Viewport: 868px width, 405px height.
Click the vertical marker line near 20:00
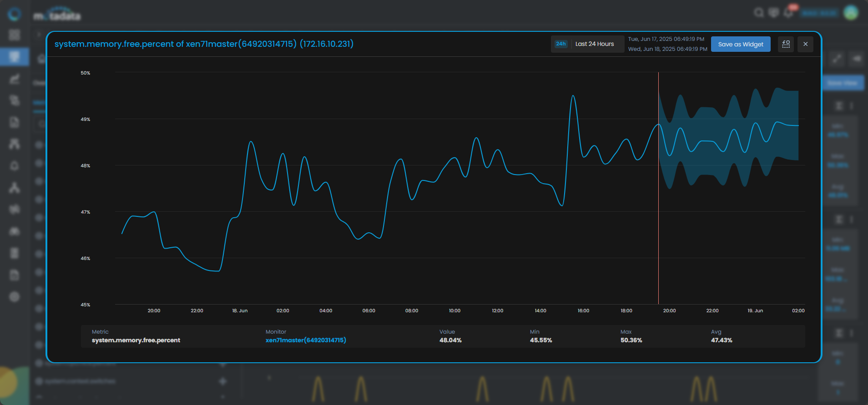[658, 227]
